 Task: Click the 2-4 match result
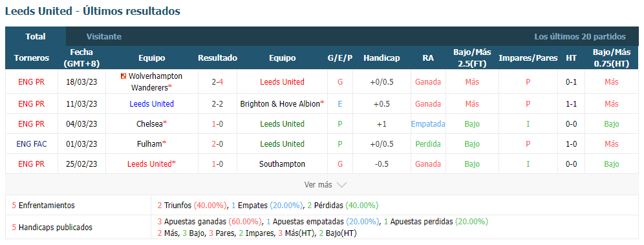tap(218, 81)
